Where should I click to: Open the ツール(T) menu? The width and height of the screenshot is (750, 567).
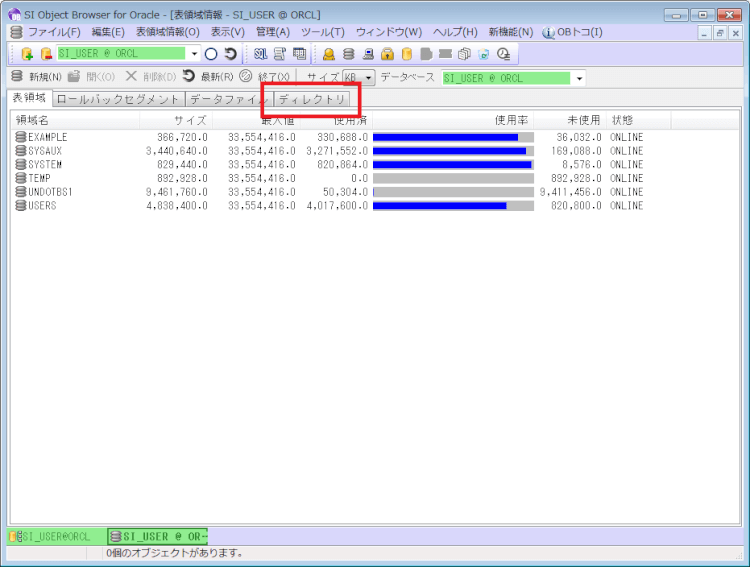tap(322, 32)
